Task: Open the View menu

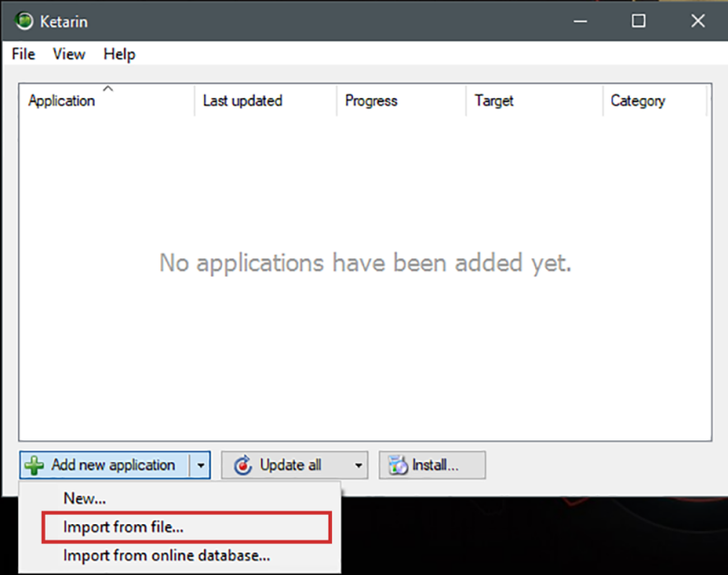Action: pos(69,54)
